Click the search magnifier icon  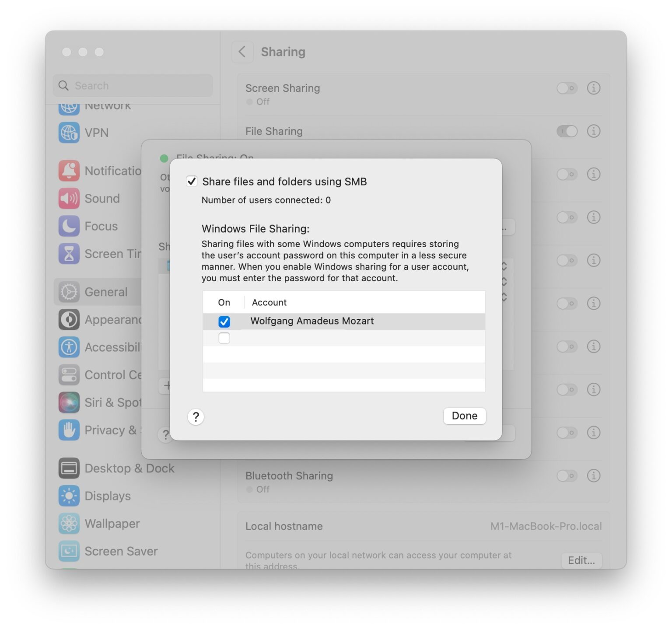63,85
